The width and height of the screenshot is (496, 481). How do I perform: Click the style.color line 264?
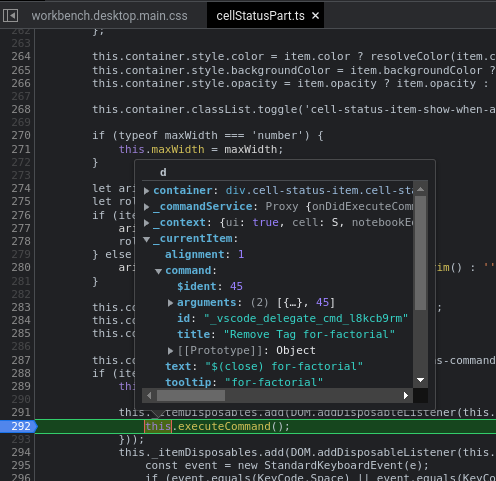294,56
